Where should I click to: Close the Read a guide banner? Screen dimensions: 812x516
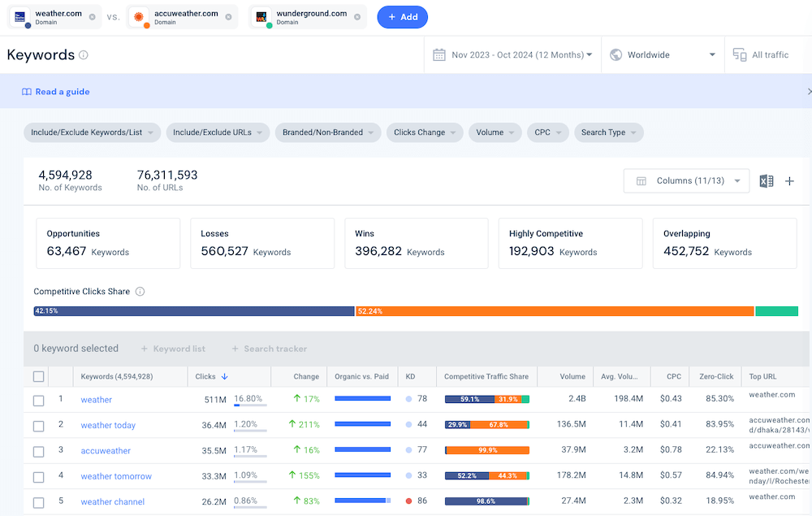click(808, 92)
